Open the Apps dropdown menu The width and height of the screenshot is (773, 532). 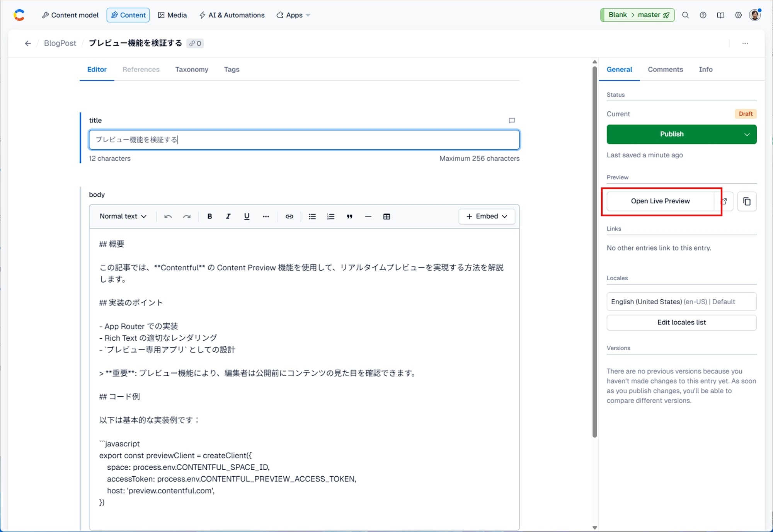293,15
